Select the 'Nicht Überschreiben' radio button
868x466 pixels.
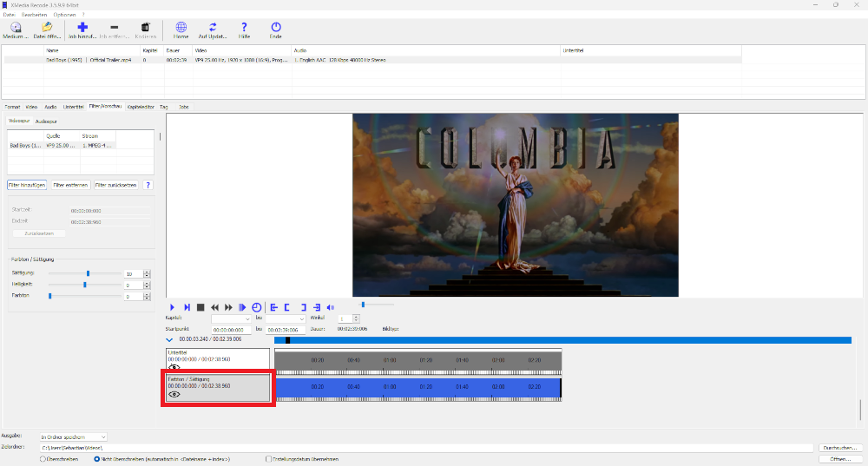point(97,459)
